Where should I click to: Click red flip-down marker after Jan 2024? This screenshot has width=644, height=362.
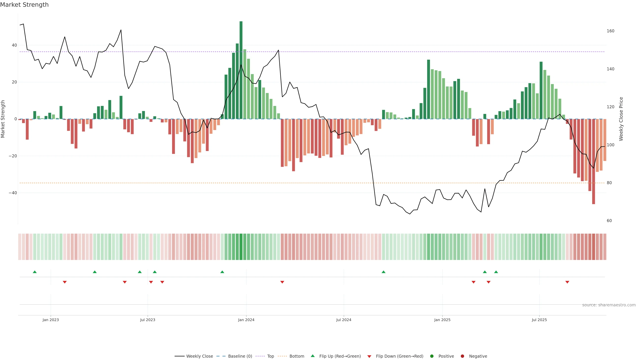tap(282, 282)
